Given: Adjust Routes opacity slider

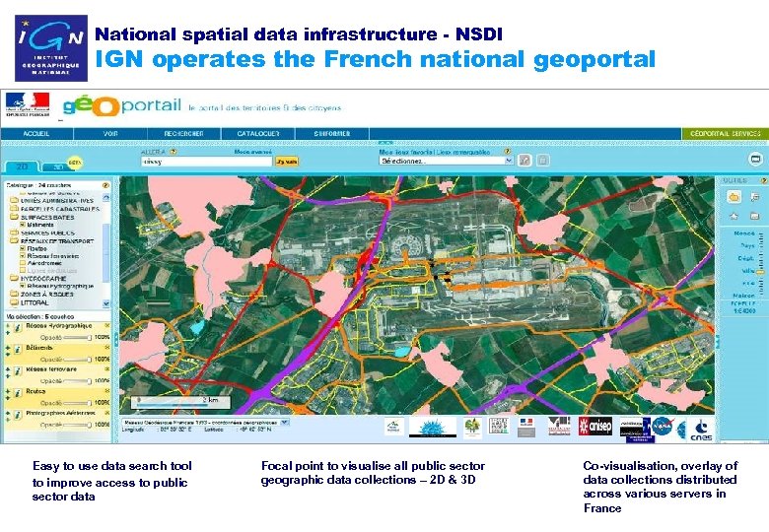Looking at the screenshot, I should point(77,403).
